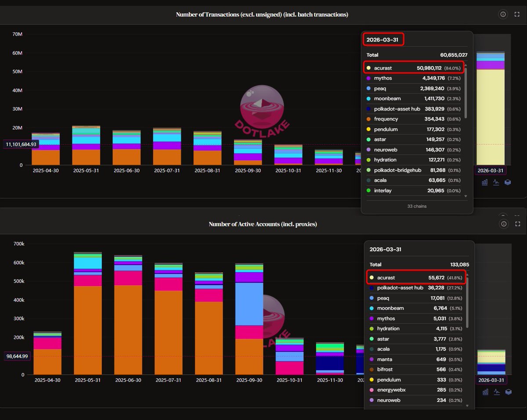Click Total 133,085 in Accounts tooltip

tap(419, 265)
